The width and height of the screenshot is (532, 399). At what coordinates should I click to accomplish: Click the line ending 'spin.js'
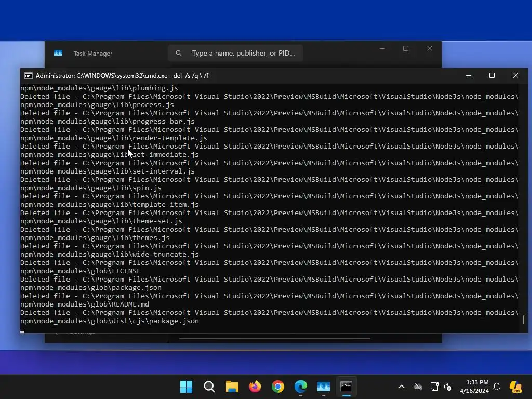(91, 188)
